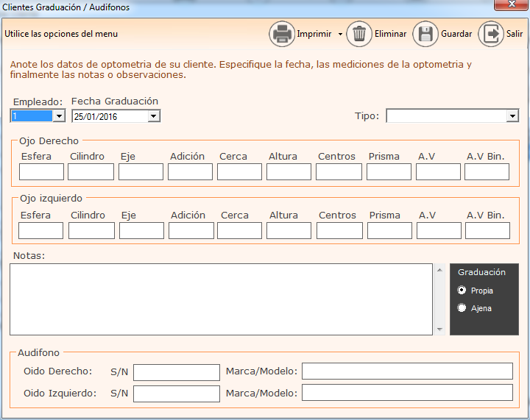The height and width of the screenshot is (420, 530).
Task: Click the 'Tipo:' label
Action: 367,116
